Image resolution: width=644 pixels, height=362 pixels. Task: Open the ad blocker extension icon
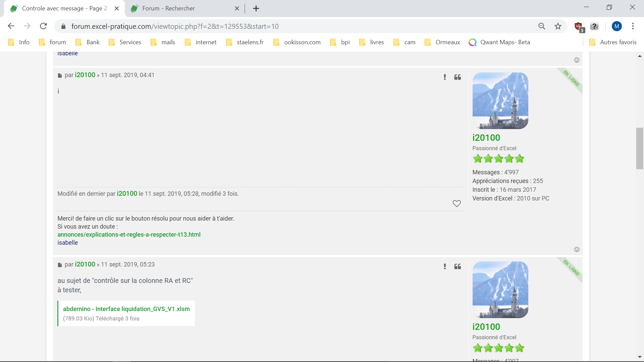click(x=579, y=26)
